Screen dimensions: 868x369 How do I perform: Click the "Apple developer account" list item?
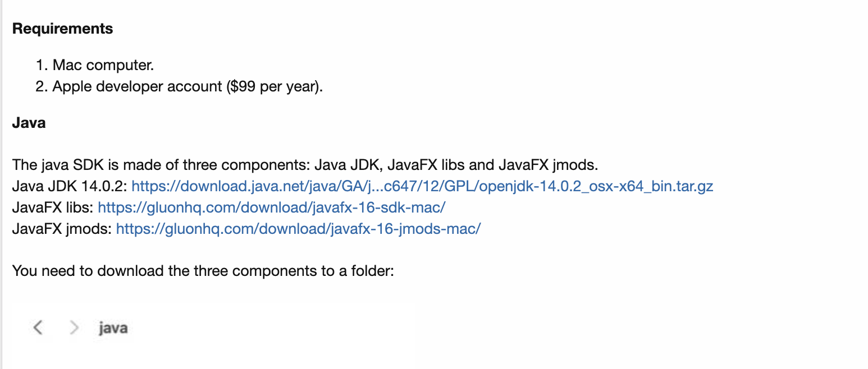point(138,86)
